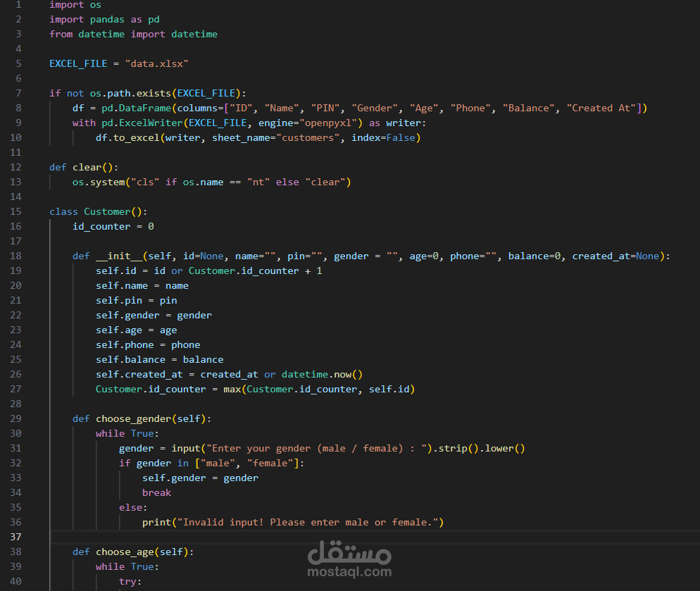Click 'def clear():' function definition
The image size is (700, 591).
[84, 167]
